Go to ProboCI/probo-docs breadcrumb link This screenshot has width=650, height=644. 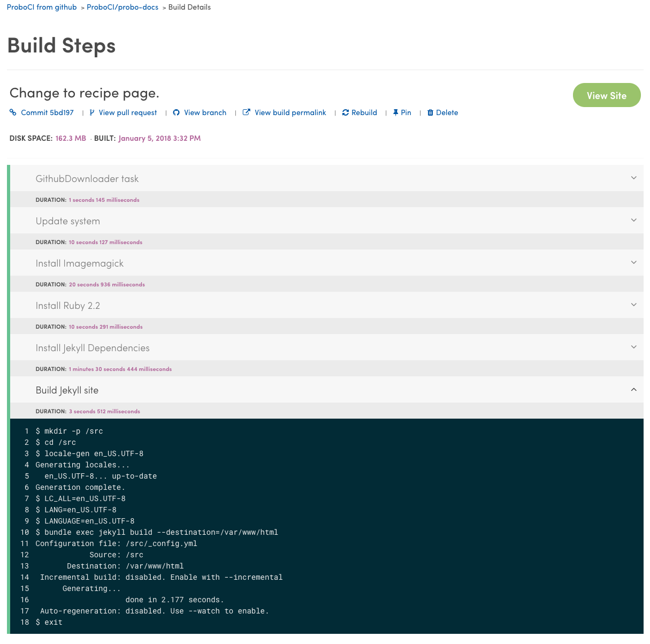(x=123, y=7)
